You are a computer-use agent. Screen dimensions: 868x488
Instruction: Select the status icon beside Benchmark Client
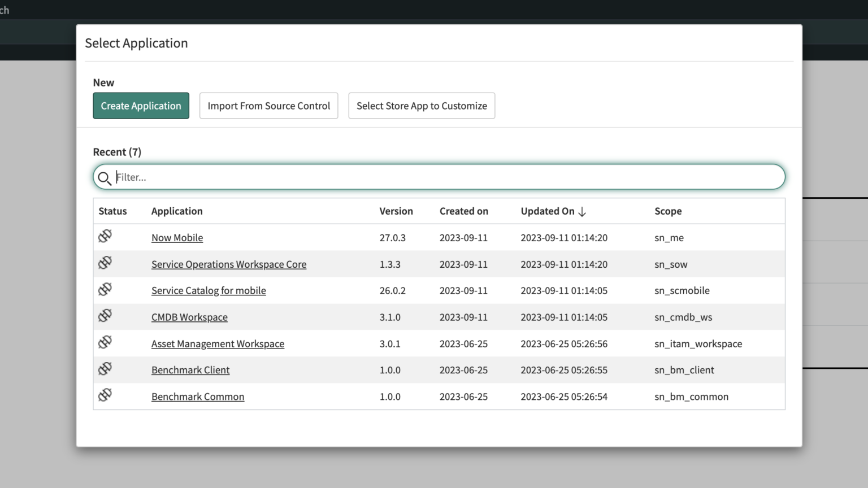(105, 368)
